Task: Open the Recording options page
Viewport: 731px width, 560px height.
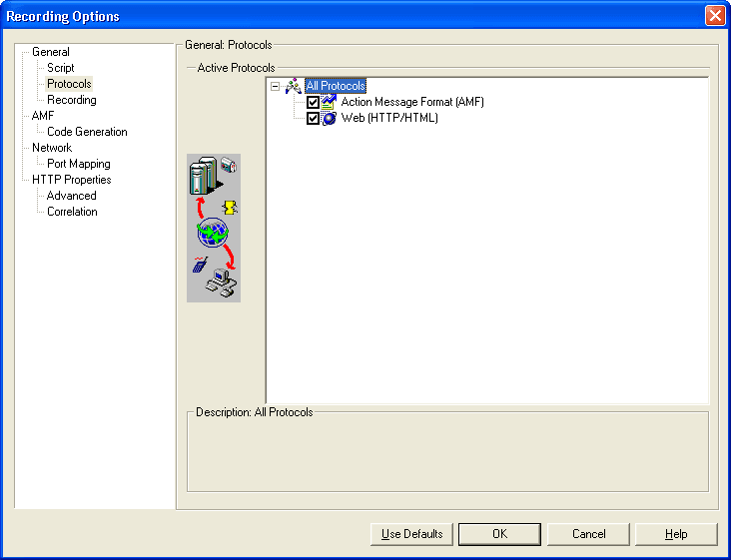Action: 72,100
